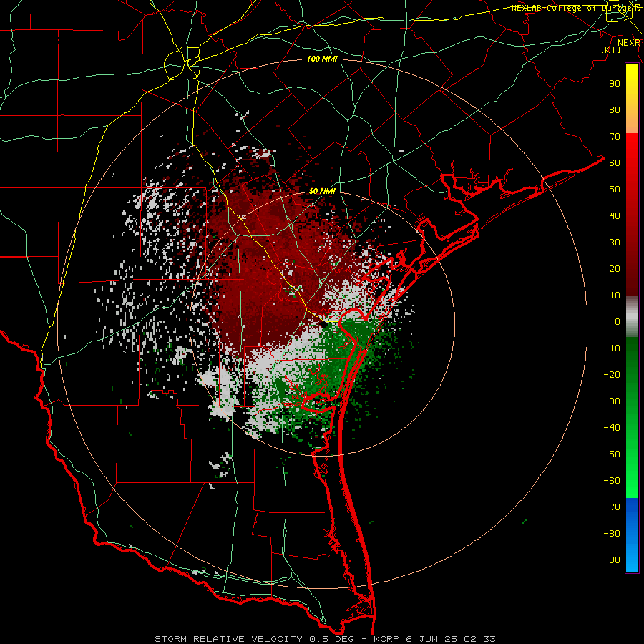
Task: Click the positive 80 scale value
Action: (x=615, y=110)
